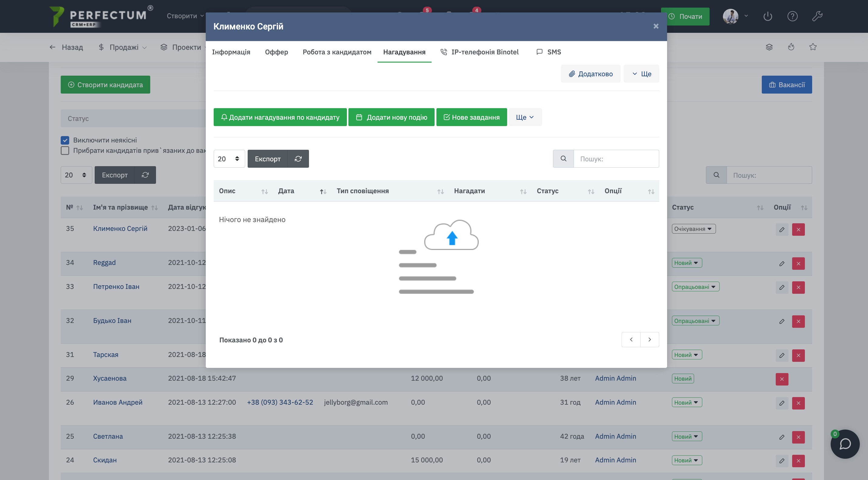Create a Нове завдання
The image size is (868, 480).
pyautogui.click(x=471, y=117)
